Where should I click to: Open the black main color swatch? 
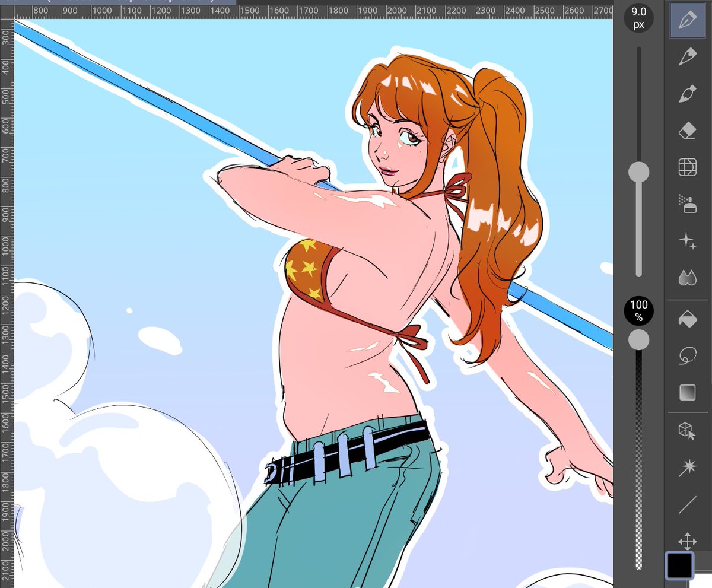(x=679, y=564)
